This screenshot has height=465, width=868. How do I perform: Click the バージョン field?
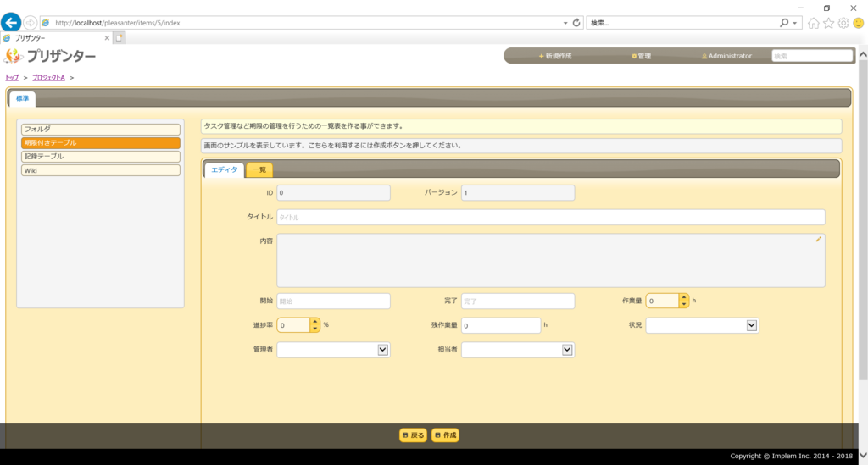click(518, 193)
